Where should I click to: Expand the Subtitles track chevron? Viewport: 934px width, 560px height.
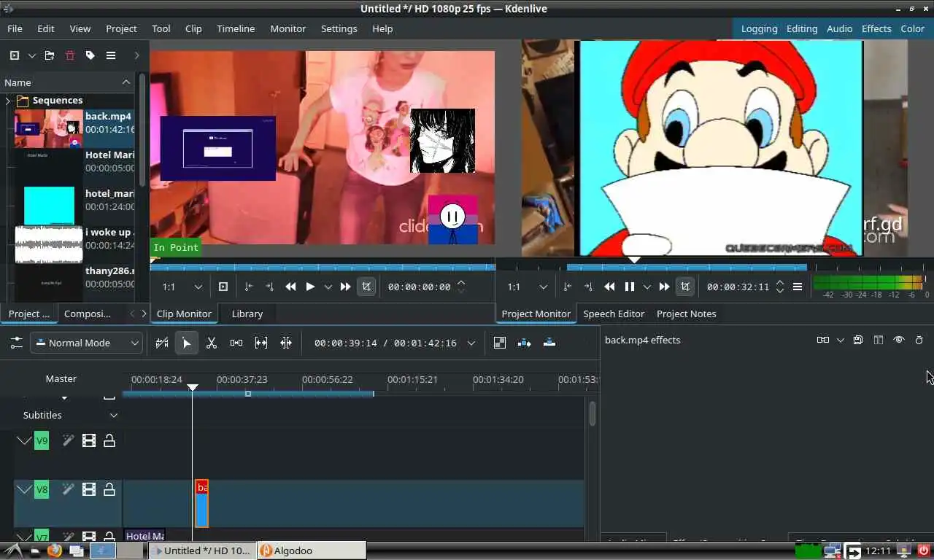coord(114,415)
